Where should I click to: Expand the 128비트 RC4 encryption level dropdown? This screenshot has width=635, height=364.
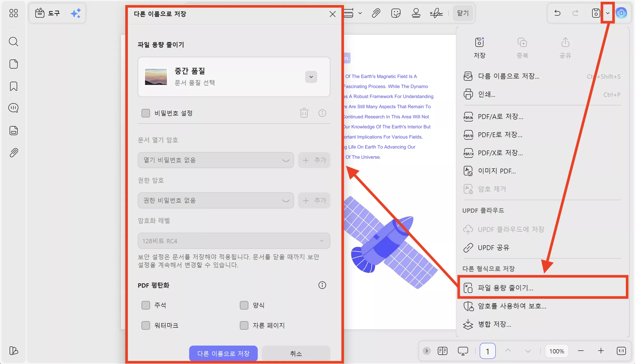[322, 241]
